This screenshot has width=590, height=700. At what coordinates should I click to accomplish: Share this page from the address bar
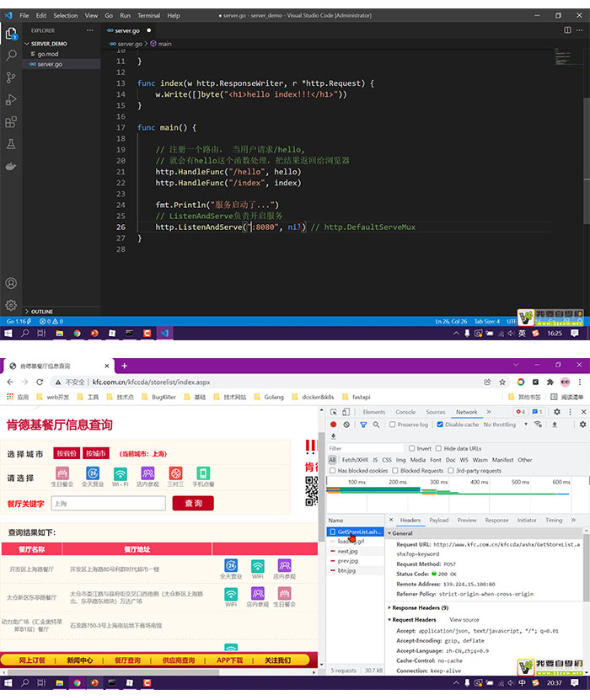coord(487,382)
